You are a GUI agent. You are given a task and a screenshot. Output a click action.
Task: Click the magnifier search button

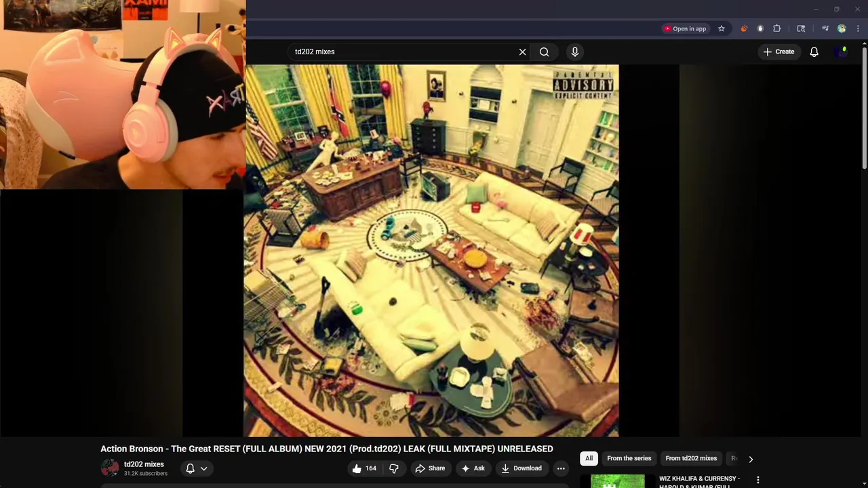tap(544, 52)
